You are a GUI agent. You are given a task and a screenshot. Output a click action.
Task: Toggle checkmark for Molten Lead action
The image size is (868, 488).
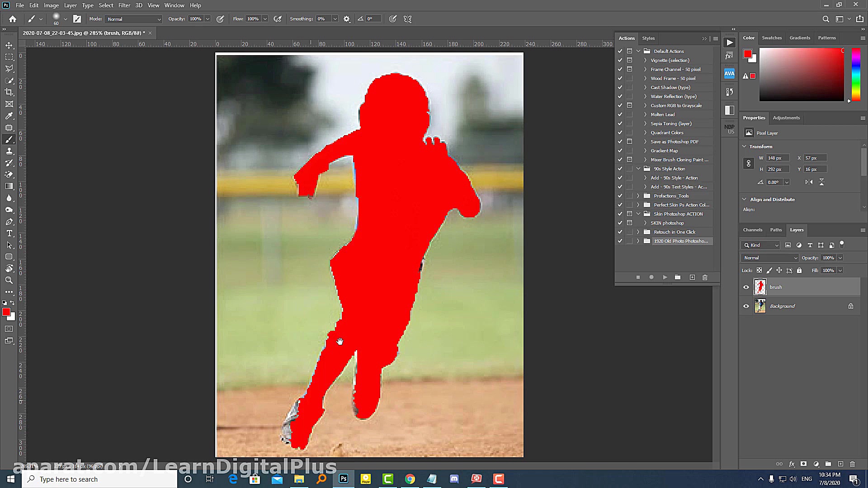620,114
